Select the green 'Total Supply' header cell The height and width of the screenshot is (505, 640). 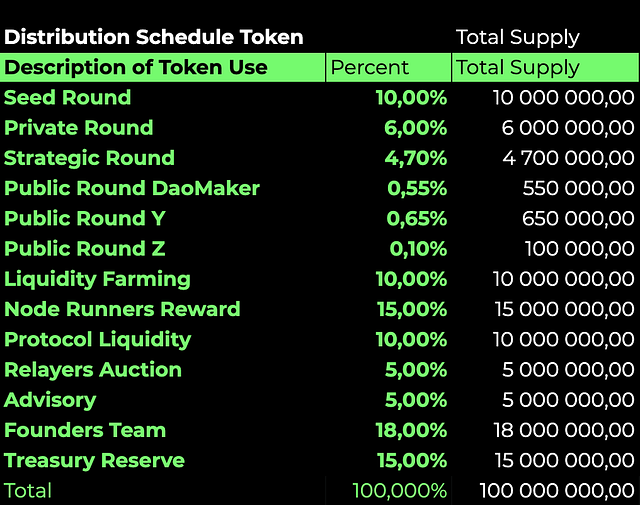point(546,67)
